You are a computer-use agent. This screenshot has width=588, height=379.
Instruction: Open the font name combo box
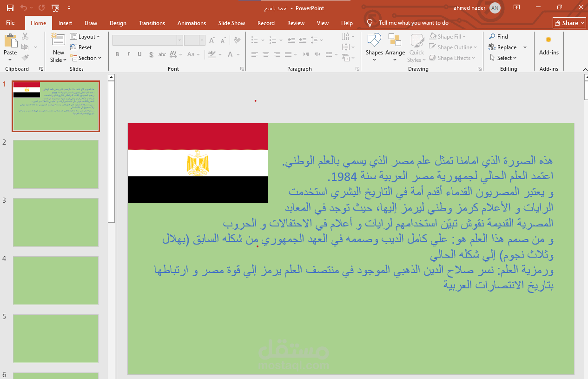[x=147, y=40]
